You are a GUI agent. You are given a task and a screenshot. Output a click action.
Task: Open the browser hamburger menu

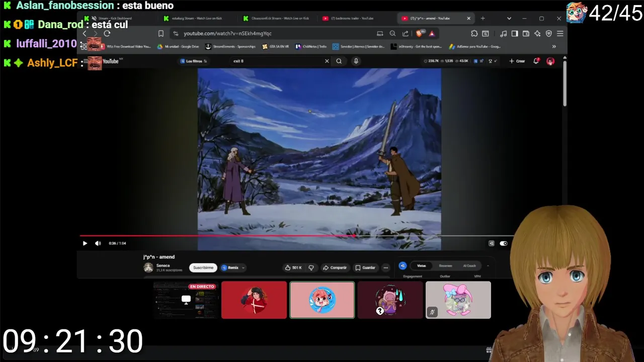coord(560,34)
